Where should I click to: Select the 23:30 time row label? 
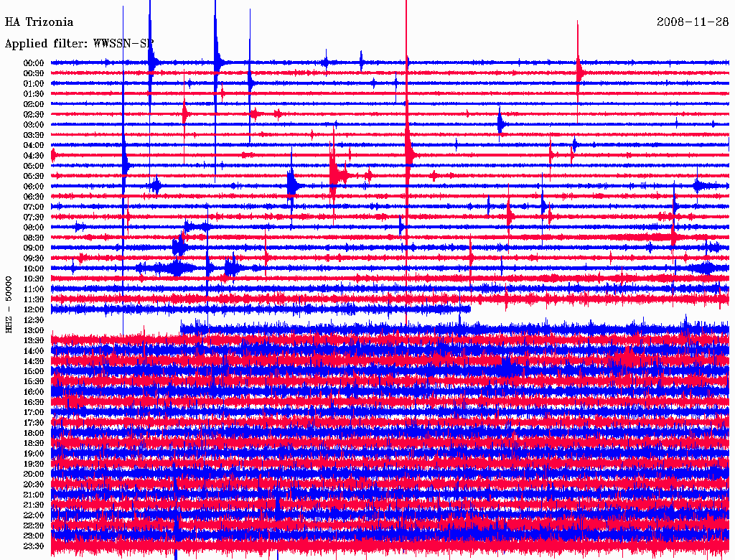tap(34, 546)
